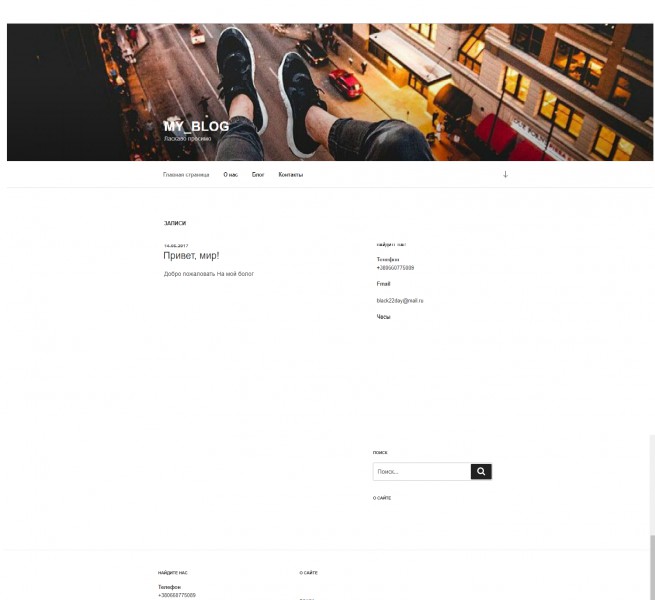
Task: Click the sidebar Телефон label
Action: point(388,259)
